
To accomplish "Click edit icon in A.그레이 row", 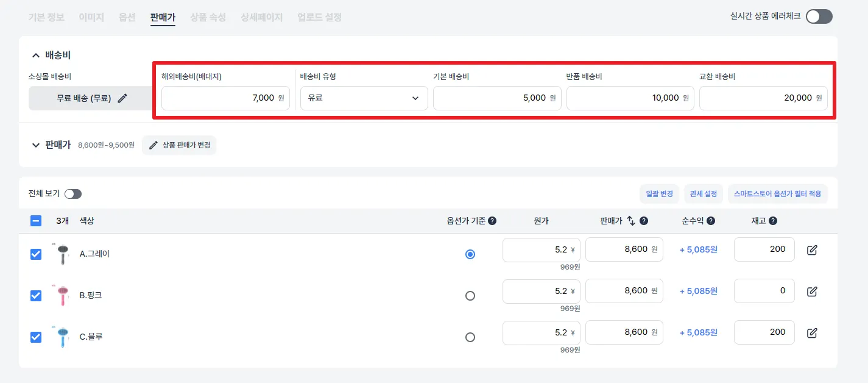I will [812, 250].
